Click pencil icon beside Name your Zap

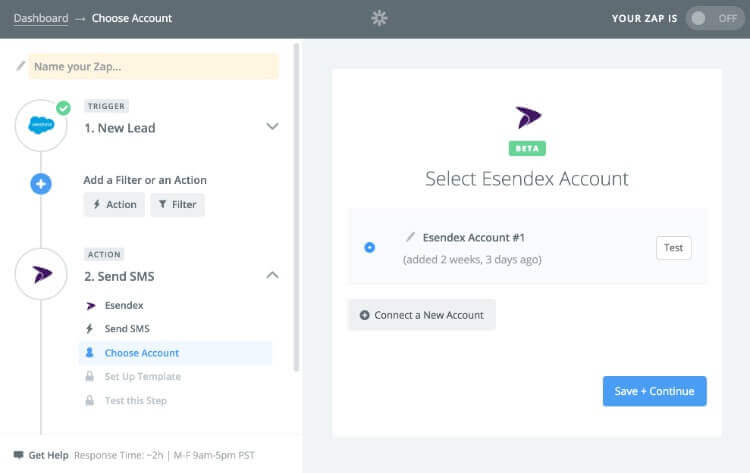tap(21, 66)
